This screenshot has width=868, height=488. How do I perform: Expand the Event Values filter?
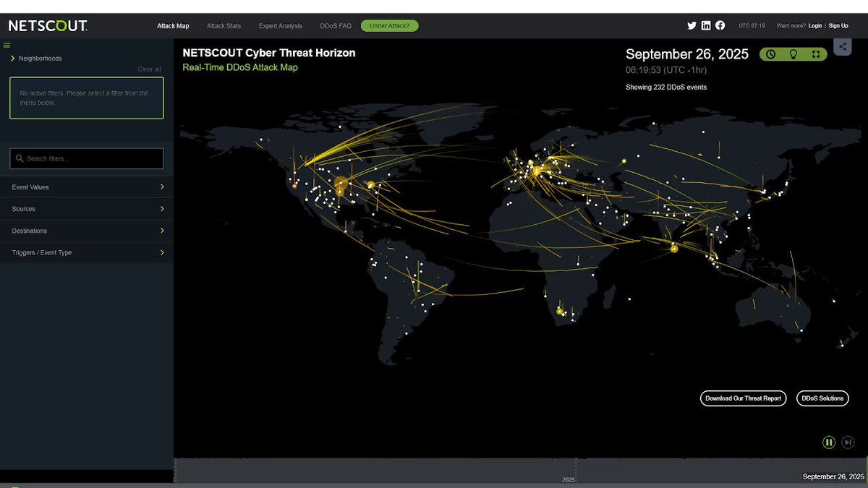(87, 187)
